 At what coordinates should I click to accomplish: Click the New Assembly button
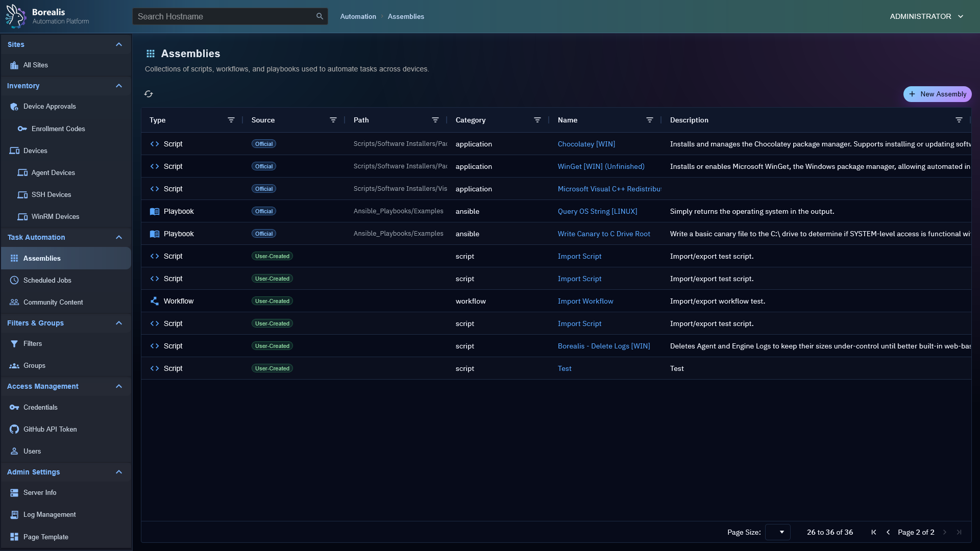[x=937, y=94]
